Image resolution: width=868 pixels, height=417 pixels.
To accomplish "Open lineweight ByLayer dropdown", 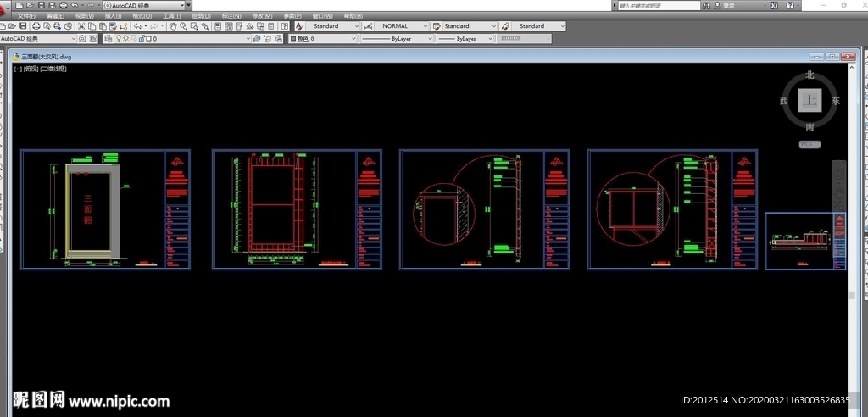I will [465, 39].
